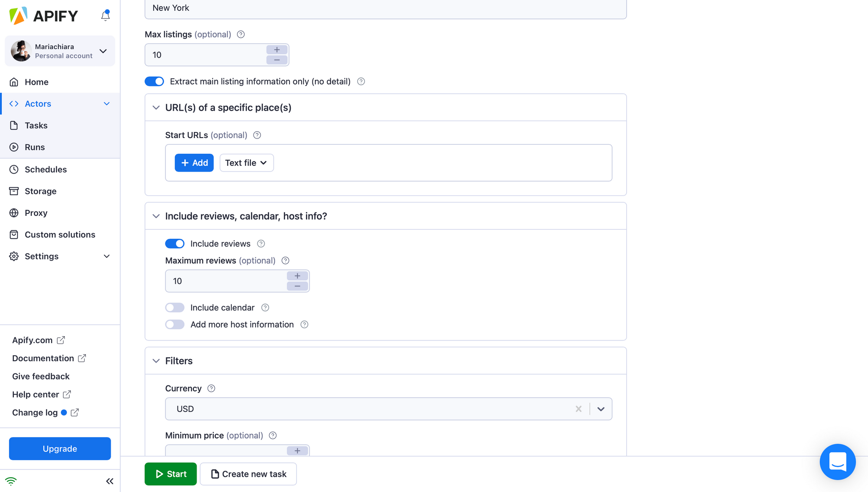
Task: Collapse the Filters section
Action: pos(156,361)
